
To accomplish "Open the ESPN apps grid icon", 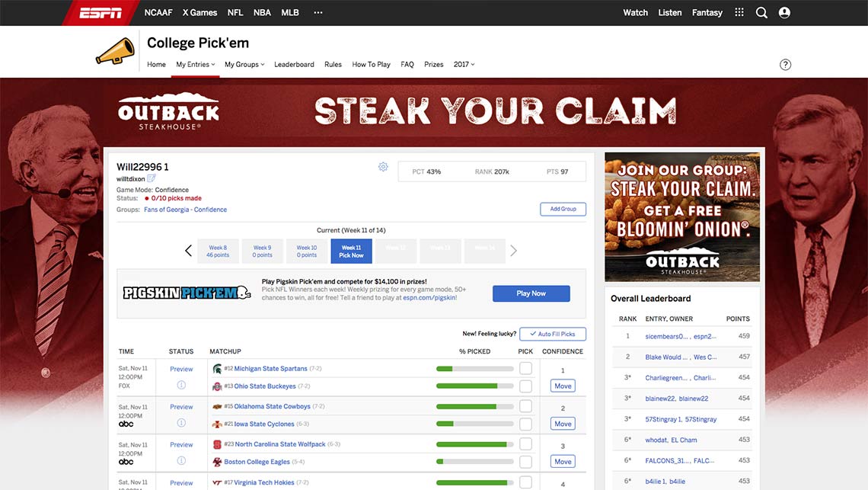I will (x=739, y=12).
